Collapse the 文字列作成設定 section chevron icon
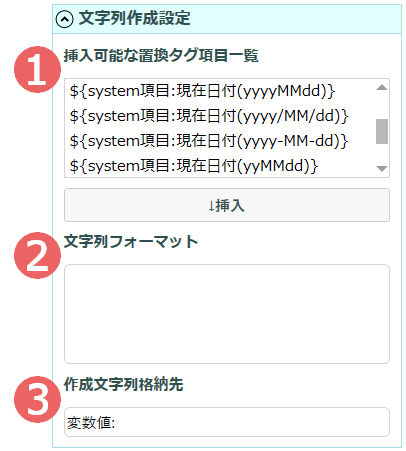Screen dimensions: 406x451 point(64,19)
